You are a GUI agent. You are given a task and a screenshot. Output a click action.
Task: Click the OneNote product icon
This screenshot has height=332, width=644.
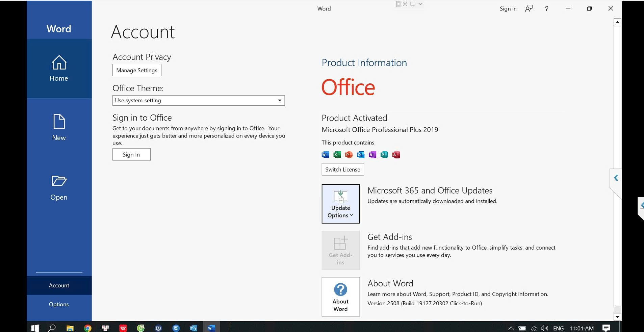(x=372, y=155)
